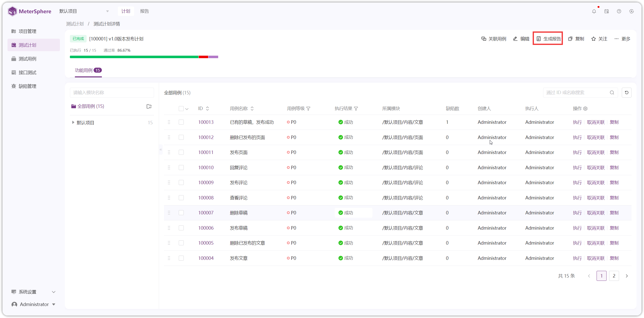Collapse the module panel with the « handle
The width and height of the screenshot is (644, 318).
click(161, 150)
